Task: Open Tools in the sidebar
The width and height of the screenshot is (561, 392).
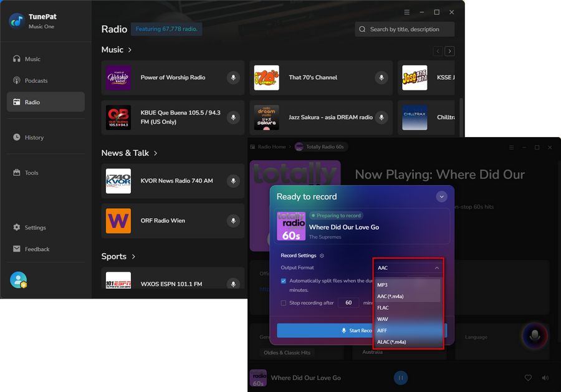Action: [46, 173]
